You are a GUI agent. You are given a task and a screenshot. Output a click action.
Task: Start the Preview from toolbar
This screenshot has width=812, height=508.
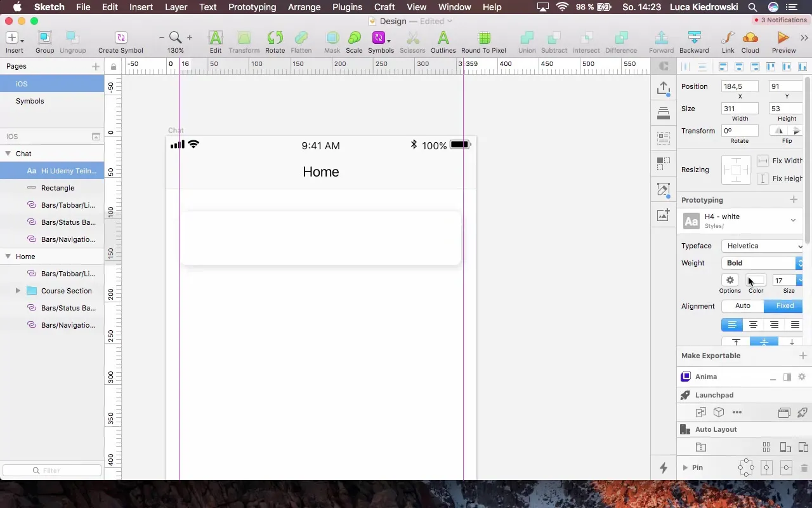pos(783,38)
